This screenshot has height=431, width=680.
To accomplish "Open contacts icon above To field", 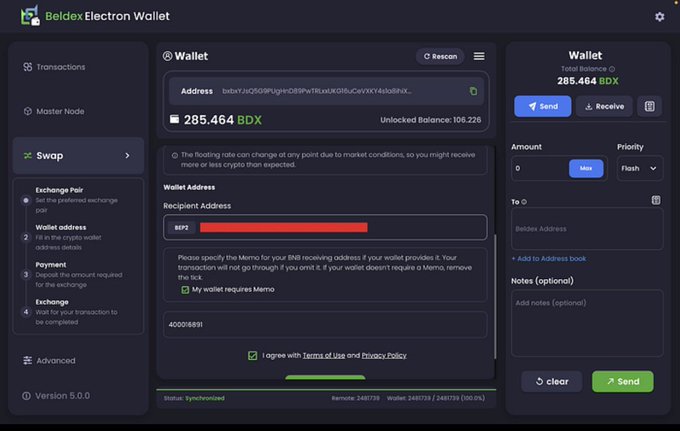I will [656, 200].
